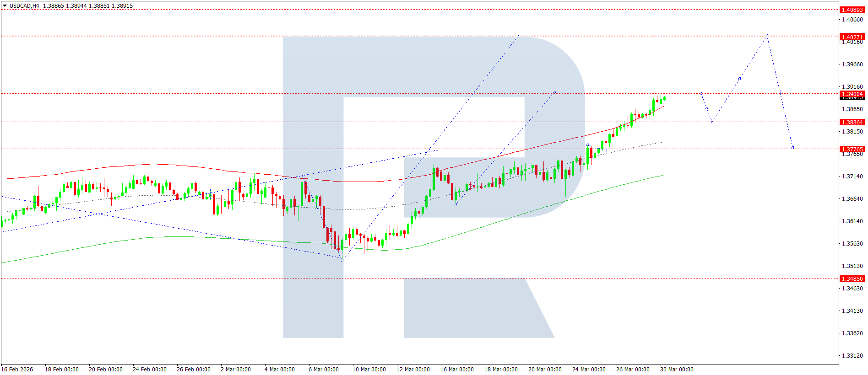Select the red 1.40893 price level label
868x375 pixels.
(x=852, y=10)
